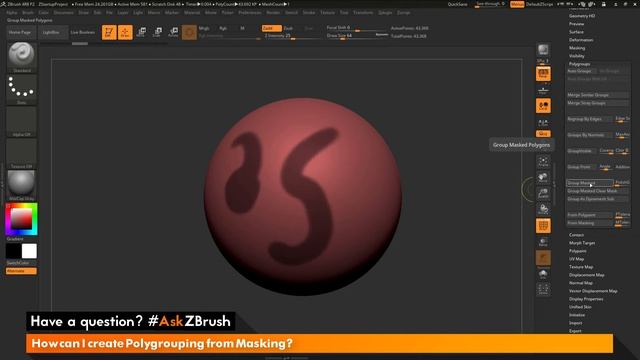Viewport: 640px width, 360px height.
Task: Adjust the Draw Size slider
Action: (357, 36)
